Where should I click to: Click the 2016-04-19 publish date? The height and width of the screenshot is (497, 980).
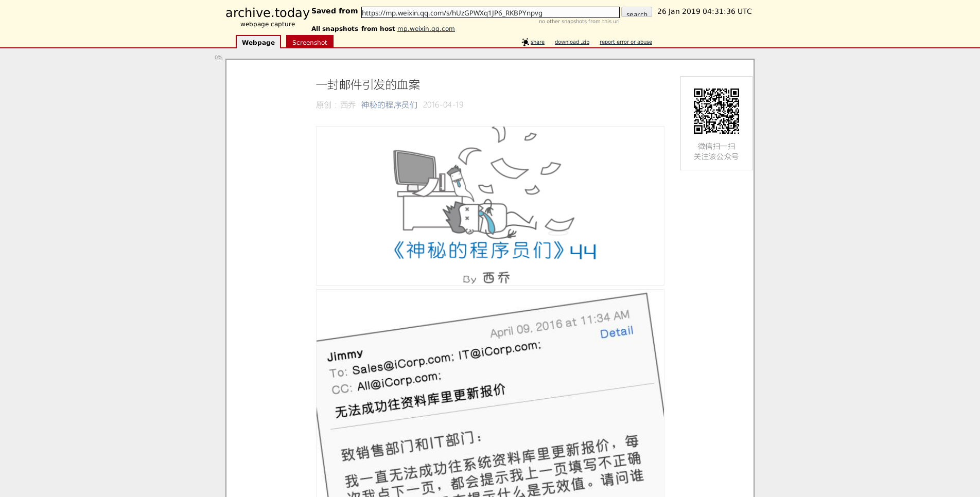[443, 105]
